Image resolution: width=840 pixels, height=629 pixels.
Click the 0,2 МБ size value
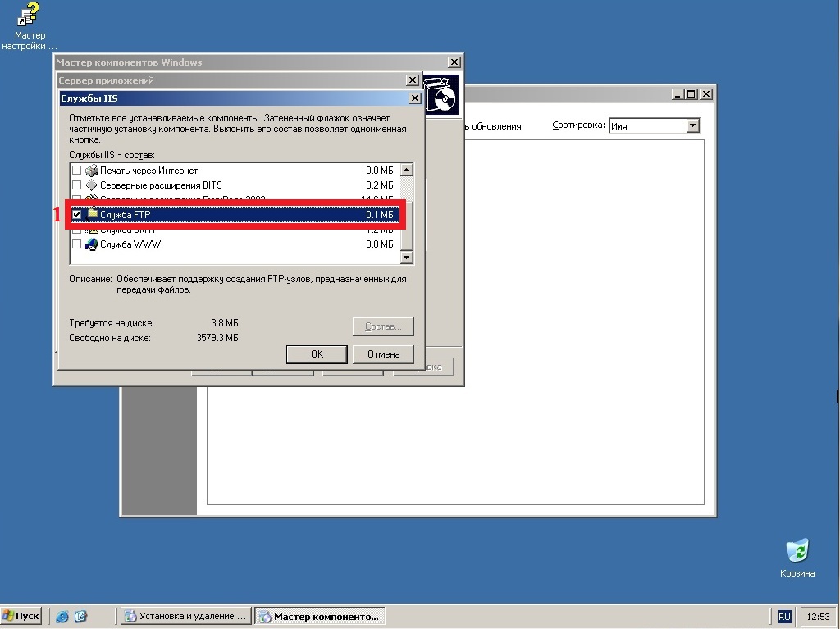click(x=379, y=185)
